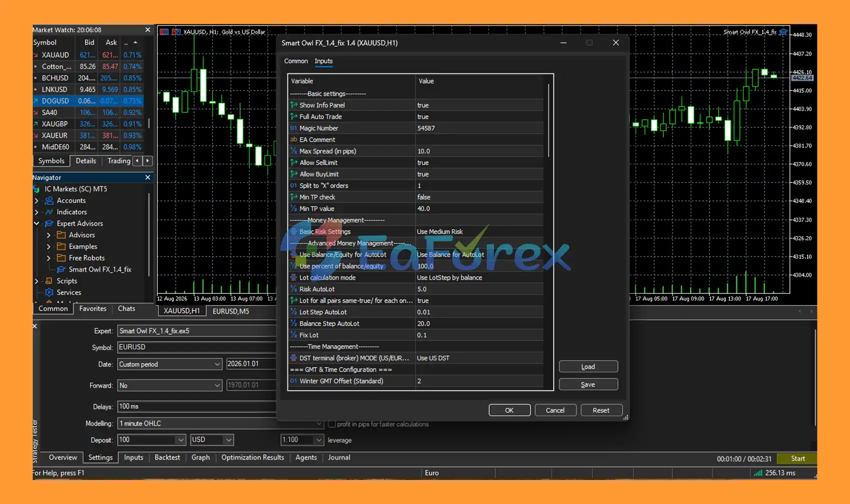Expand the Free Robots folder
Screen dimensions: 850x504
point(49,258)
